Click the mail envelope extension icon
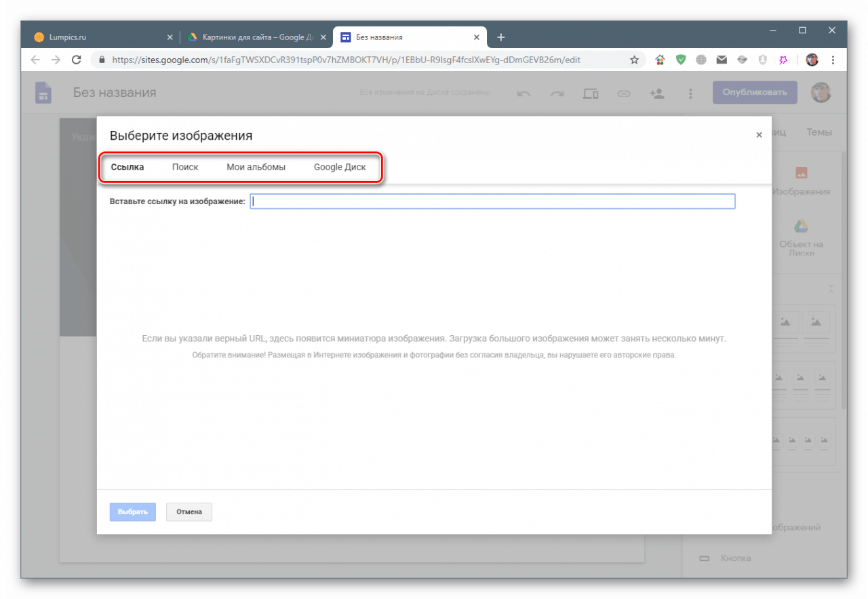 point(722,60)
